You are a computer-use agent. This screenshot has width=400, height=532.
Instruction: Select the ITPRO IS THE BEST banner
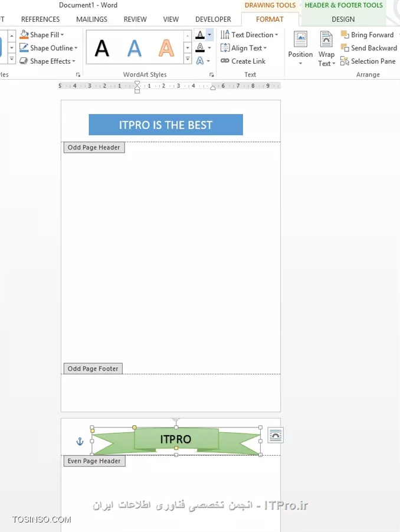(166, 125)
